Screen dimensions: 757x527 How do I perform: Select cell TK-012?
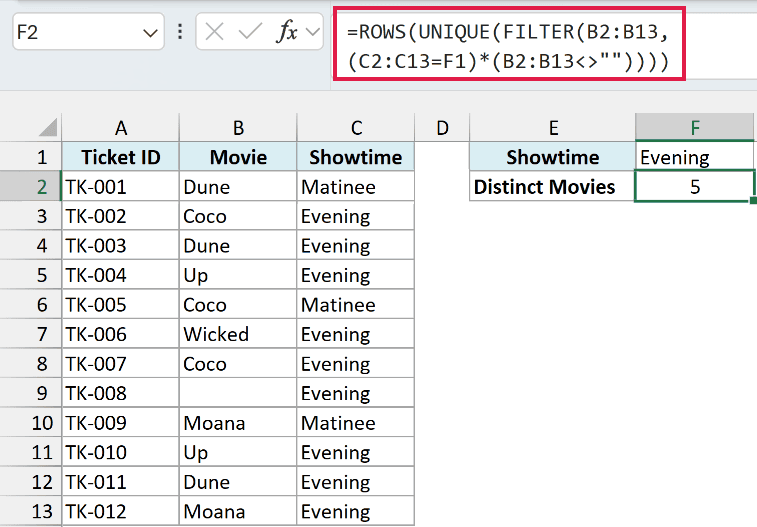coord(121,511)
